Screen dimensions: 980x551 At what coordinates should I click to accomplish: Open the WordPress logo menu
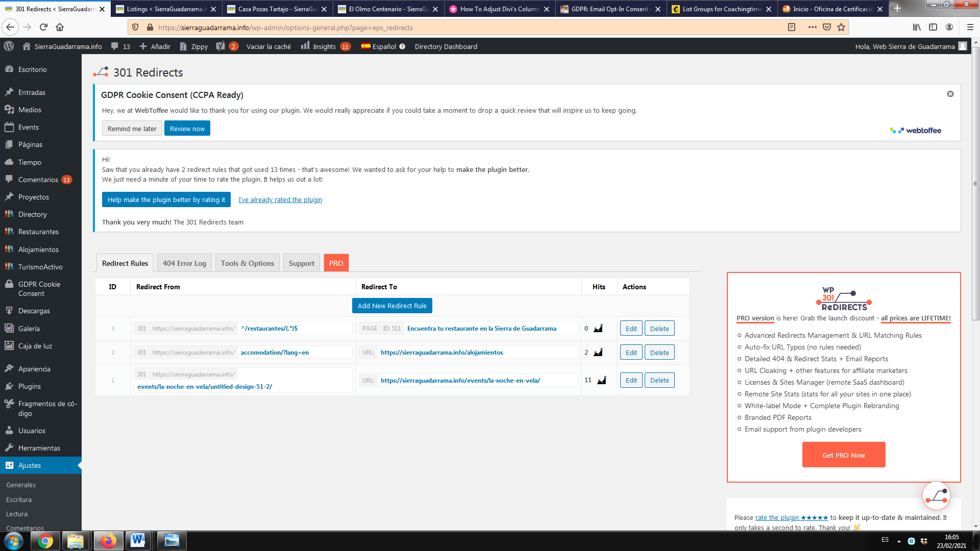[x=9, y=46]
